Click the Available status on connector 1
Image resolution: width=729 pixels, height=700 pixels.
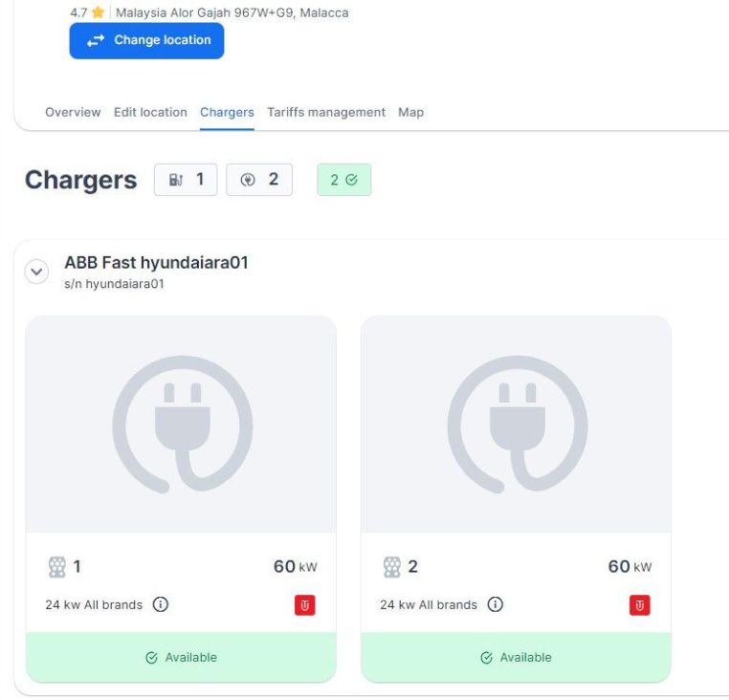click(x=181, y=657)
